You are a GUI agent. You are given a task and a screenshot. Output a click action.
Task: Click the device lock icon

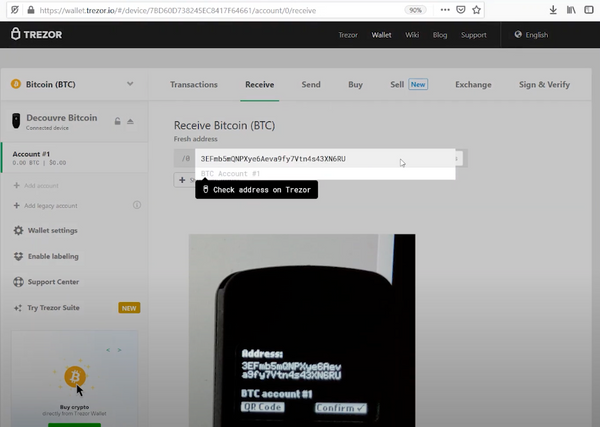point(117,121)
